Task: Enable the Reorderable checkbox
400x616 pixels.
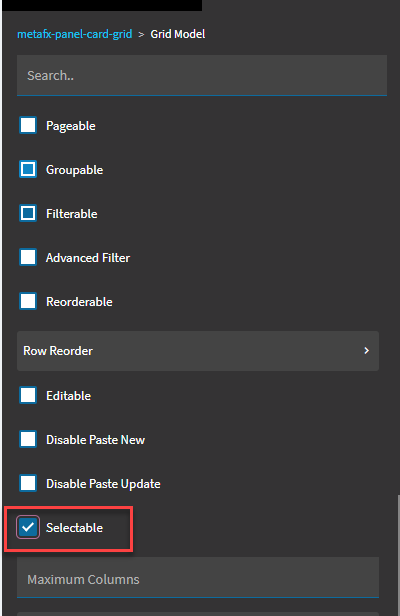Action: pos(28,301)
